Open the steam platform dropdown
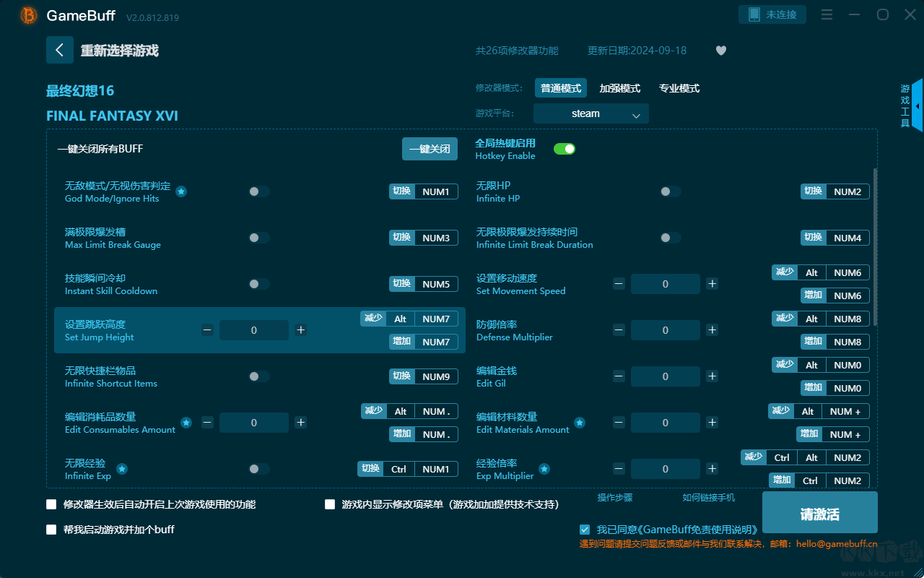The image size is (924, 578). pos(591,113)
